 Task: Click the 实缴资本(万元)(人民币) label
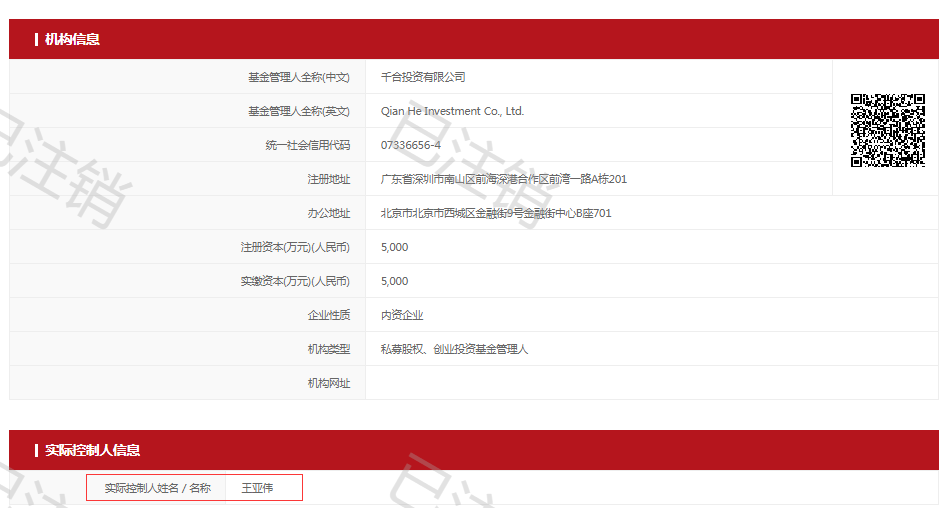click(295, 281)
